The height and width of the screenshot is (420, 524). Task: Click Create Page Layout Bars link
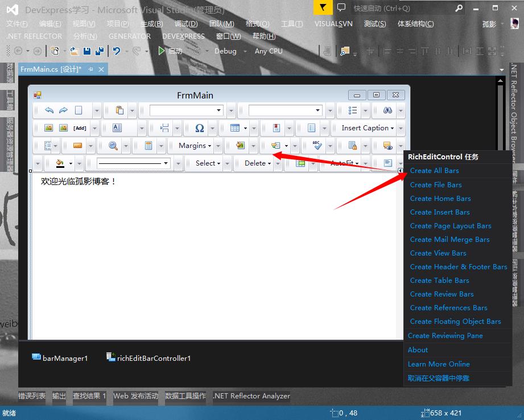click(451, 226)
